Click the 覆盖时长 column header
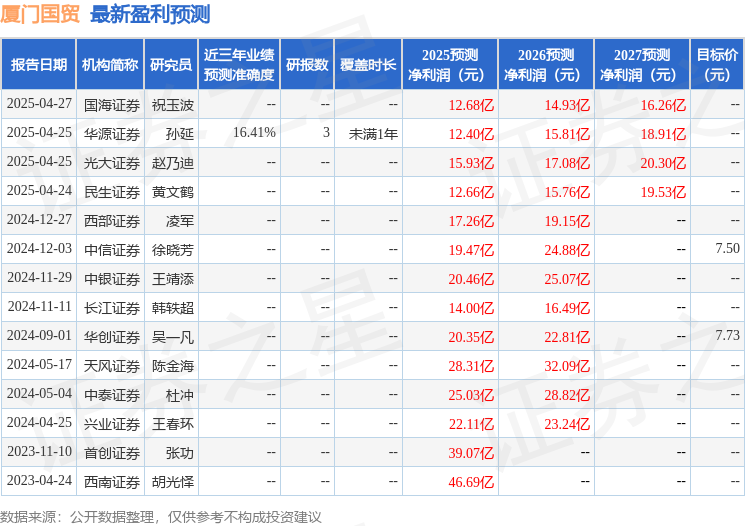This screenshot has width=745, height=526. tap(368, 65)
